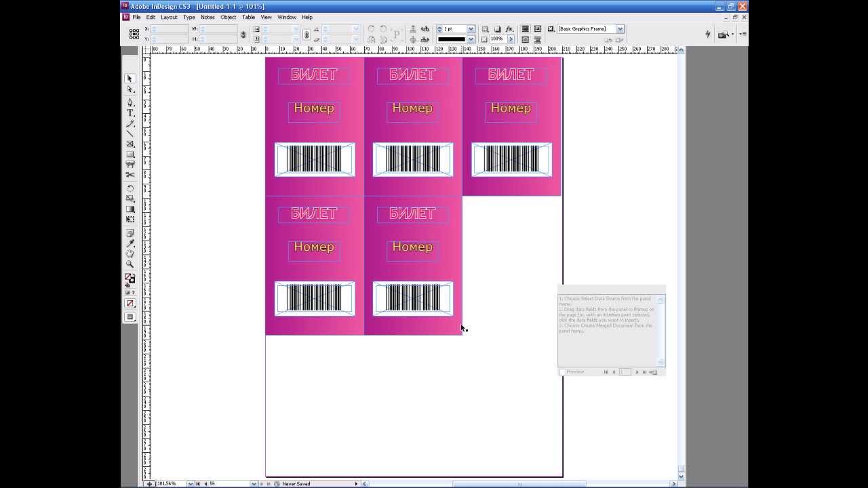868x488 pixels.
Task: Toggle constrain proportions for width and height
Action: 243,34
